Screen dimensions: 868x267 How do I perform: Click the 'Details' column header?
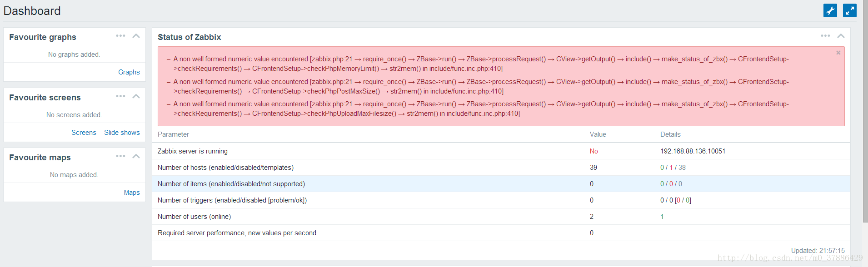(x=670, y=134)
